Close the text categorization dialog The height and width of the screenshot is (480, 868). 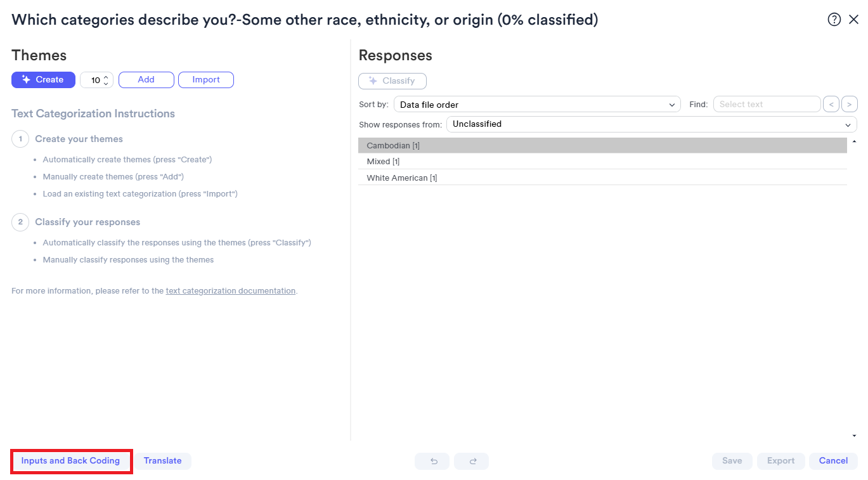(x=853, y=20)
